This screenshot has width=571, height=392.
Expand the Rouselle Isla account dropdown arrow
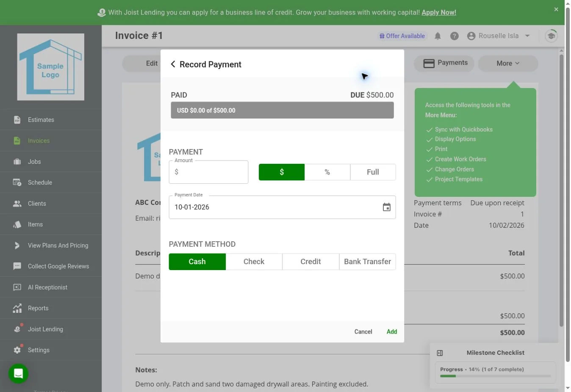pos(527,36)
